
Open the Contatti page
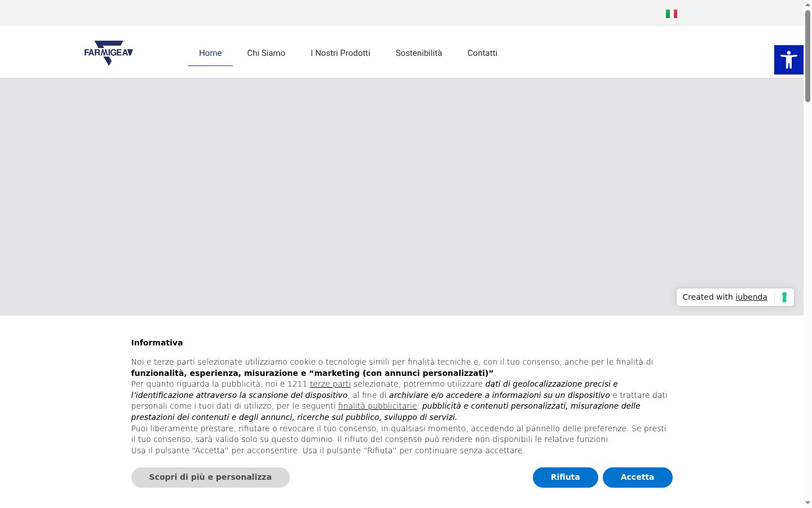(x=482, y=53)
